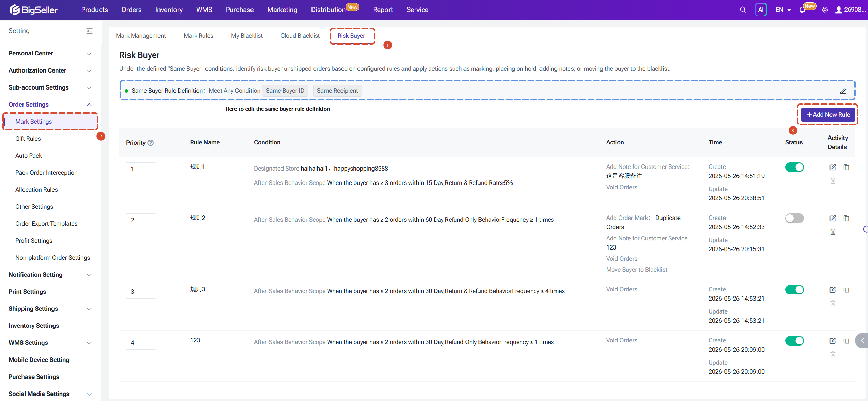Switch to Cloud Blacklist tab
Viewport: 868px width, 401px height.
click(x=300, y=36)
